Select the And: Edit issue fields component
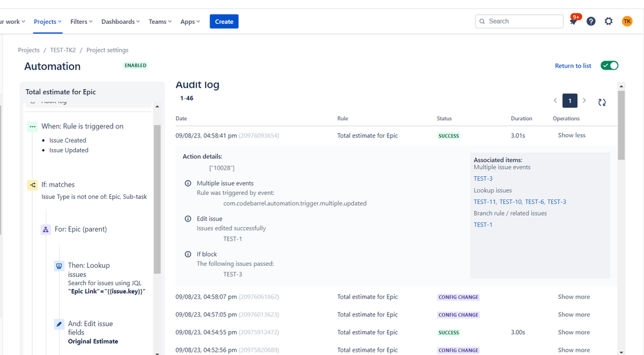Image resolution: width=644 pixels, height=355 pixels. click(x=90, y=329)
